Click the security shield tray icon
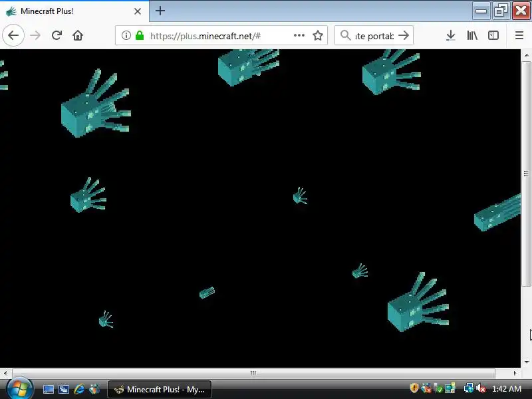The image size is (532, 399). [x=414, y=388]
